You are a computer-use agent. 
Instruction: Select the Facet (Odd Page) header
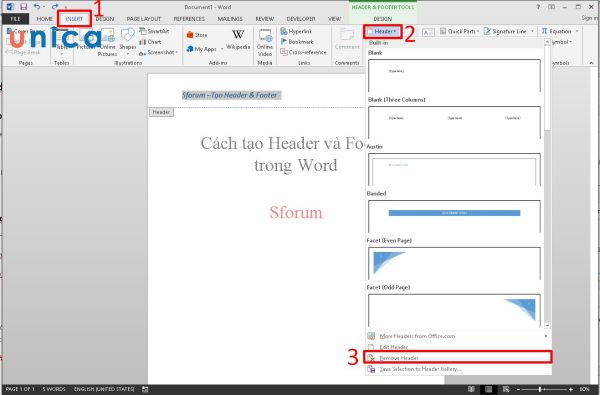pos(454,310)
